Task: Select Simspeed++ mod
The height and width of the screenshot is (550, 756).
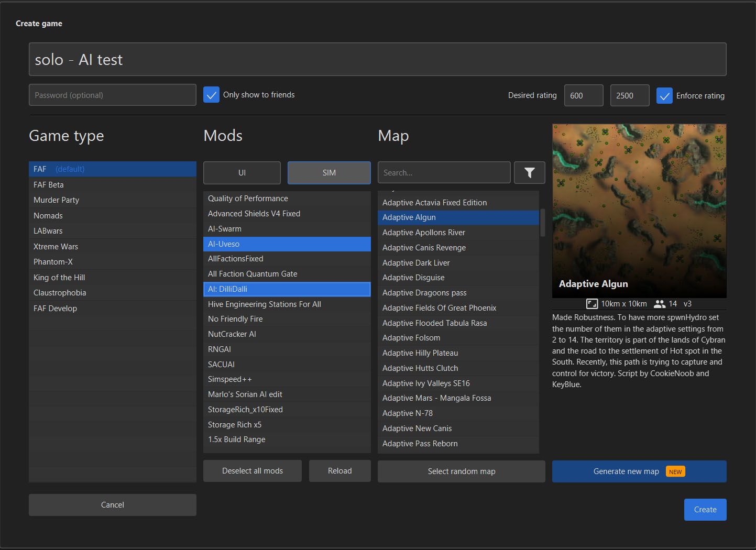Action: tap(287, 379)
